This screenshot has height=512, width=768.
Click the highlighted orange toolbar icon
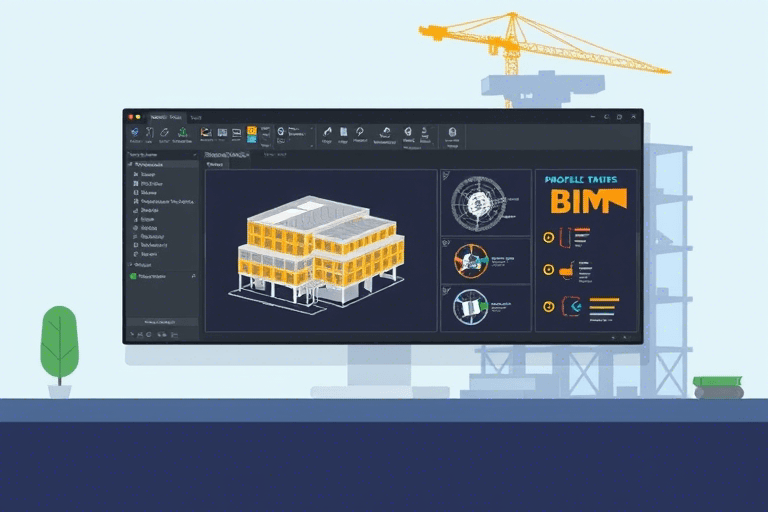click(252, 132)
